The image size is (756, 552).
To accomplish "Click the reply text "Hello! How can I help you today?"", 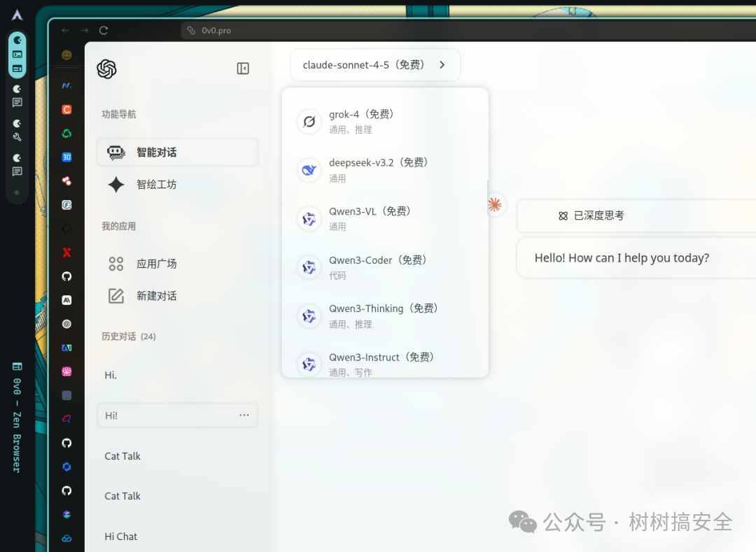I will coord(622,257).
